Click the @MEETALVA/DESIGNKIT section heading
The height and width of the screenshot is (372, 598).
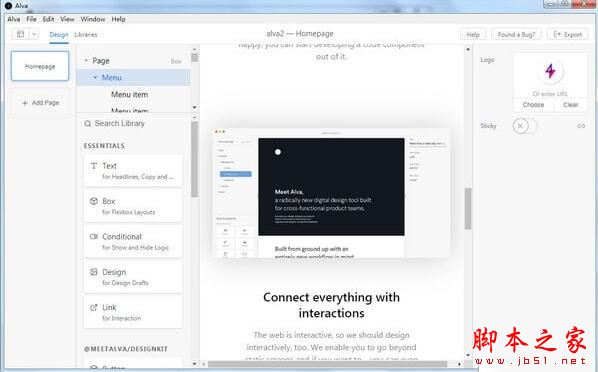click(x=126, y=349)
